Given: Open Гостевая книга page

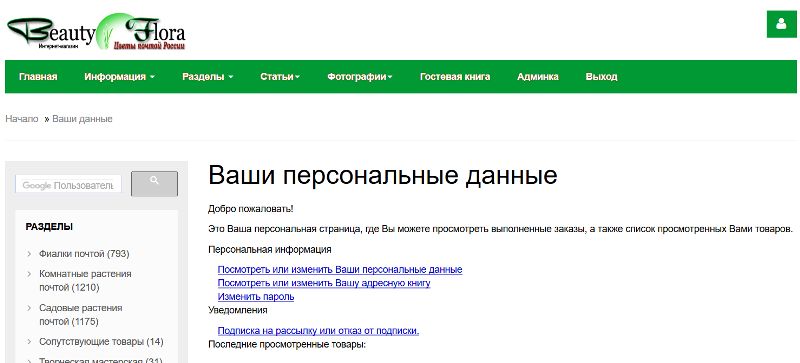Looking at the screenshot, I should click(455, 77).
